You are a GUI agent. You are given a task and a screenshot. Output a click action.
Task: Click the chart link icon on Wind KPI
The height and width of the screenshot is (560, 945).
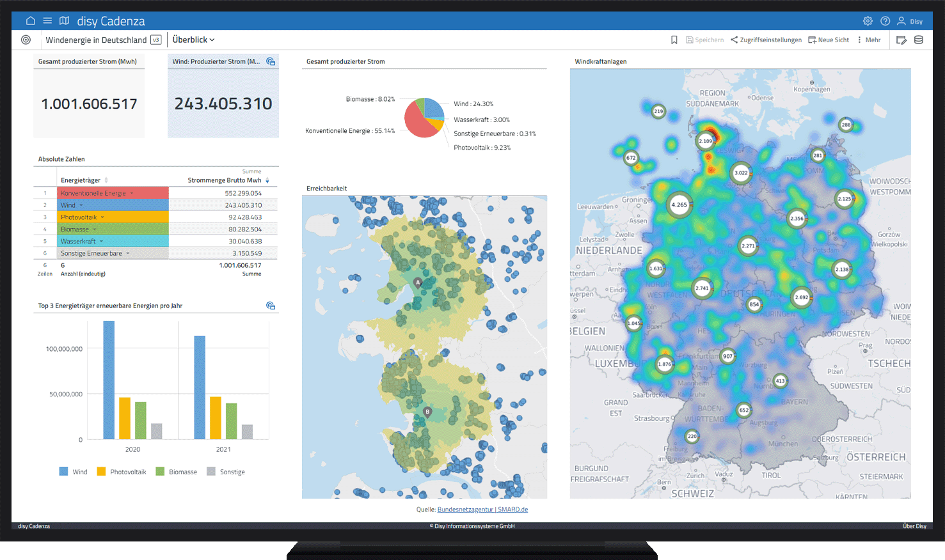coord(270,61)
